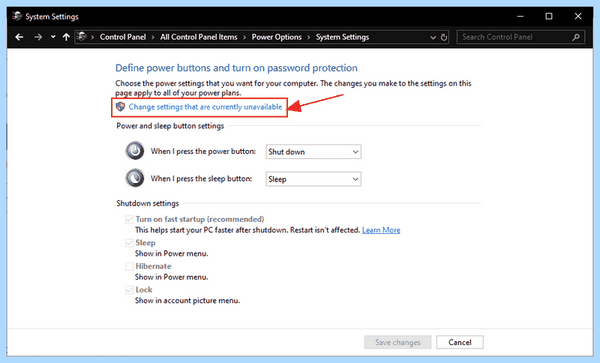Enable the Hibernate checkbox
The width and height of the screenshot is (600, 363).
coord(129,266)
